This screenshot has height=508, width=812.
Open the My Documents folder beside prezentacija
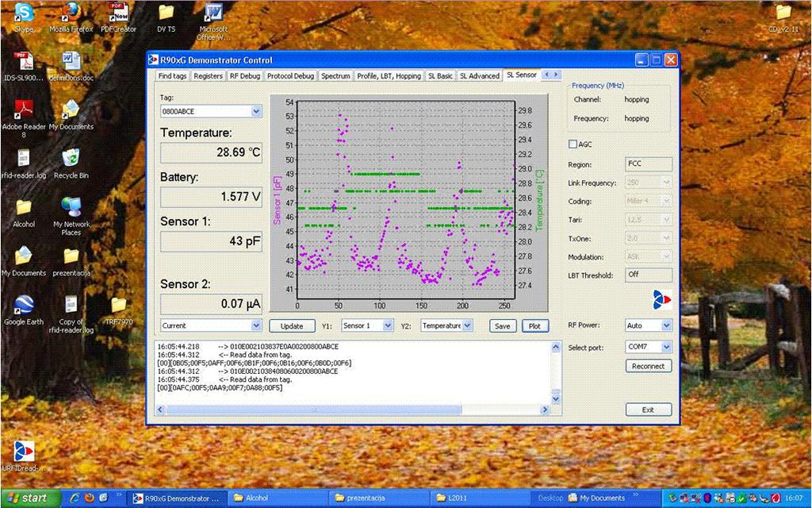(x=24, y=262)
